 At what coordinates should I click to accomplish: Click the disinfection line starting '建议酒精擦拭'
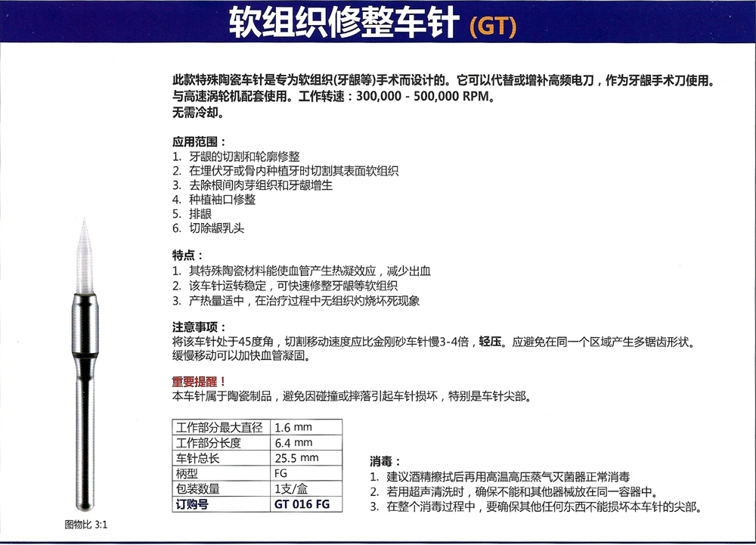(508, 477)
